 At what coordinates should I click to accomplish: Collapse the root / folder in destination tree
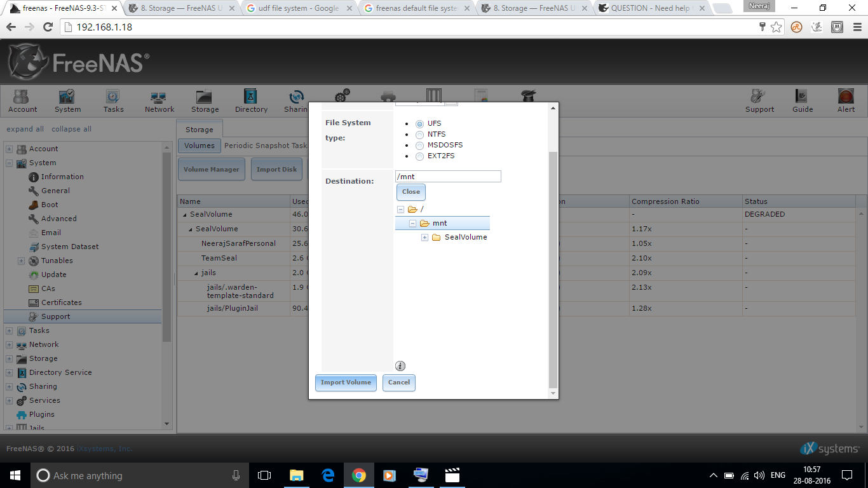(x=400, y=209)
